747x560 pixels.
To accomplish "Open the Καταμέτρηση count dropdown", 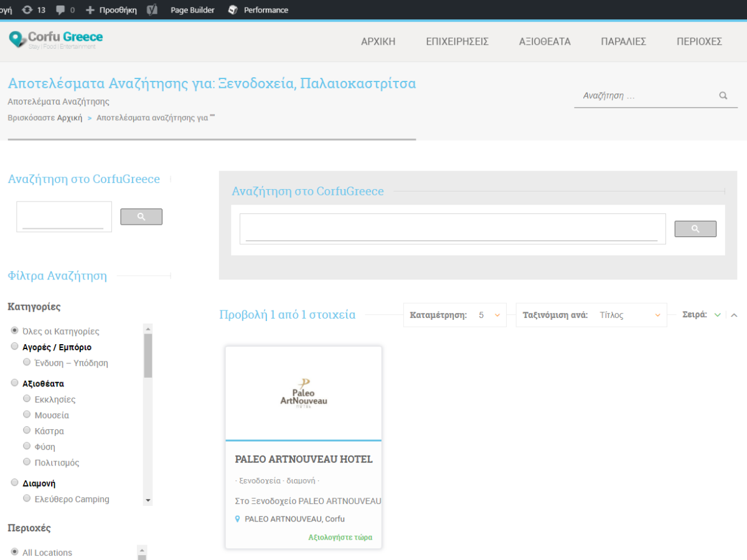I will pos(455,315).
